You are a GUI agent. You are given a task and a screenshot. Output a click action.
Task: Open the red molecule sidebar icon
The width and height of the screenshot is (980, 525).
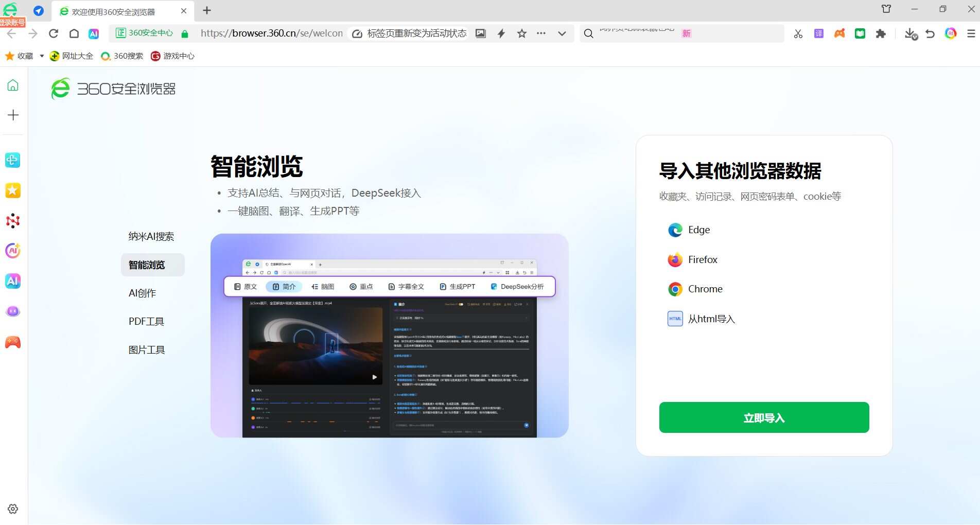click(13, 221)
